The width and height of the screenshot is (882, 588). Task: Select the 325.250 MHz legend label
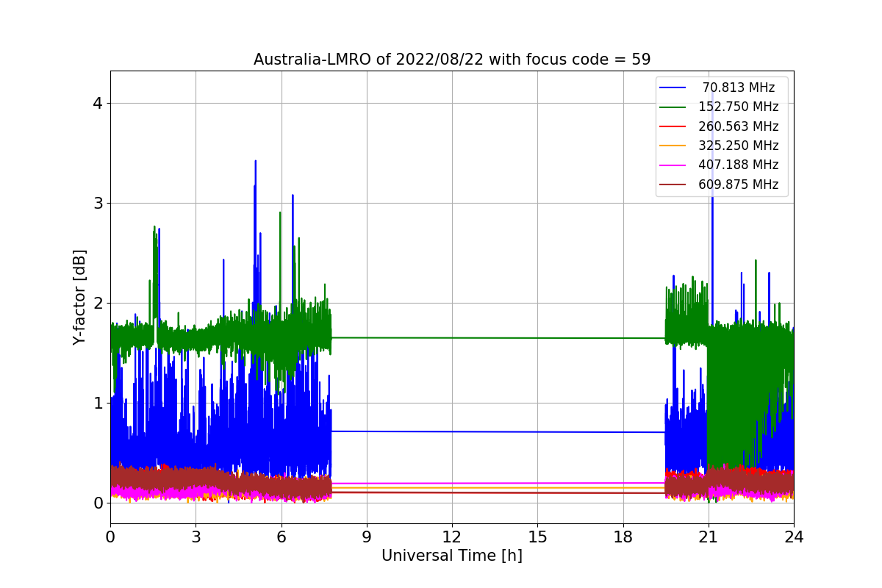point(739,146)
